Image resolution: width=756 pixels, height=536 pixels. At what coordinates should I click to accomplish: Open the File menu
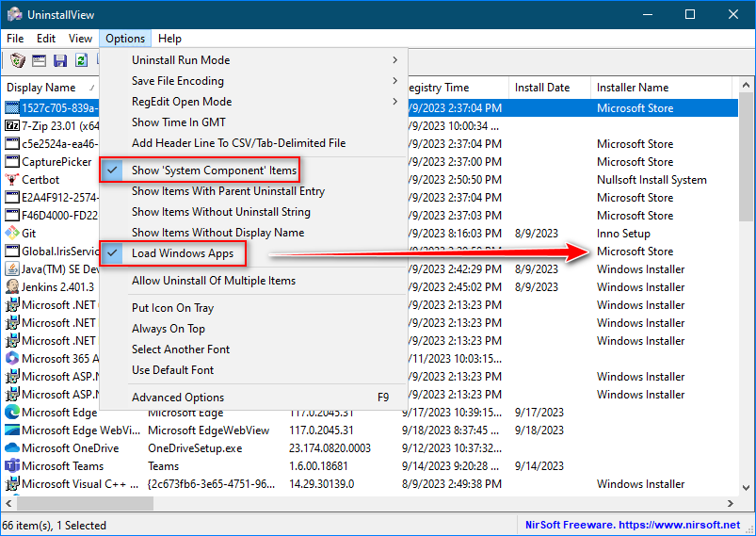coord(15,39)
